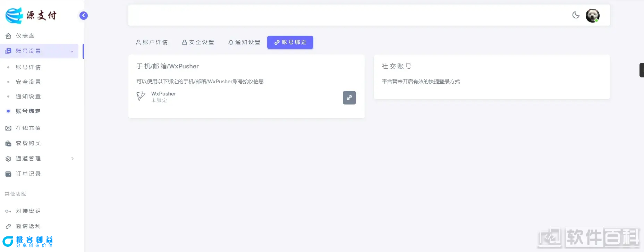Click the 通道管理 gear icon
The height and width of the screenshot is (252, 644).
tap(8, 159)
